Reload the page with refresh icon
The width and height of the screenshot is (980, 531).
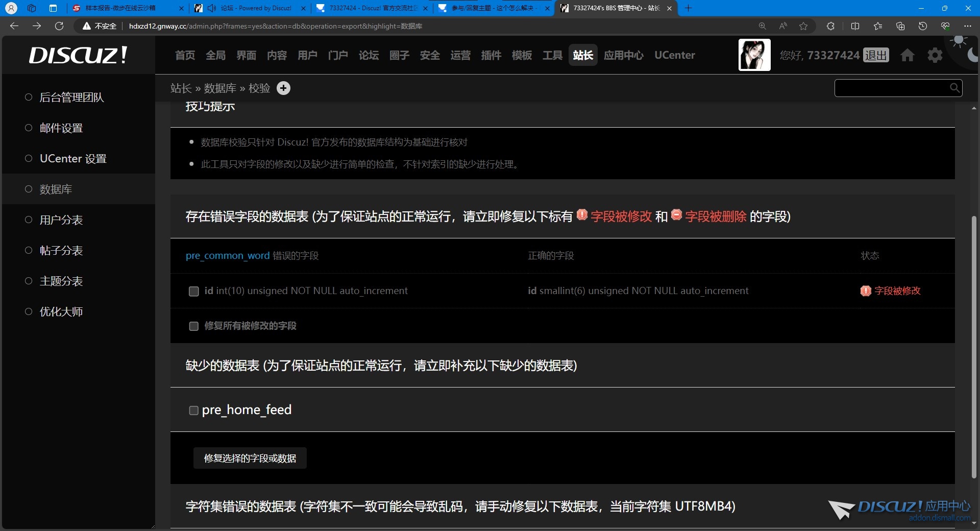coord(59,26)
